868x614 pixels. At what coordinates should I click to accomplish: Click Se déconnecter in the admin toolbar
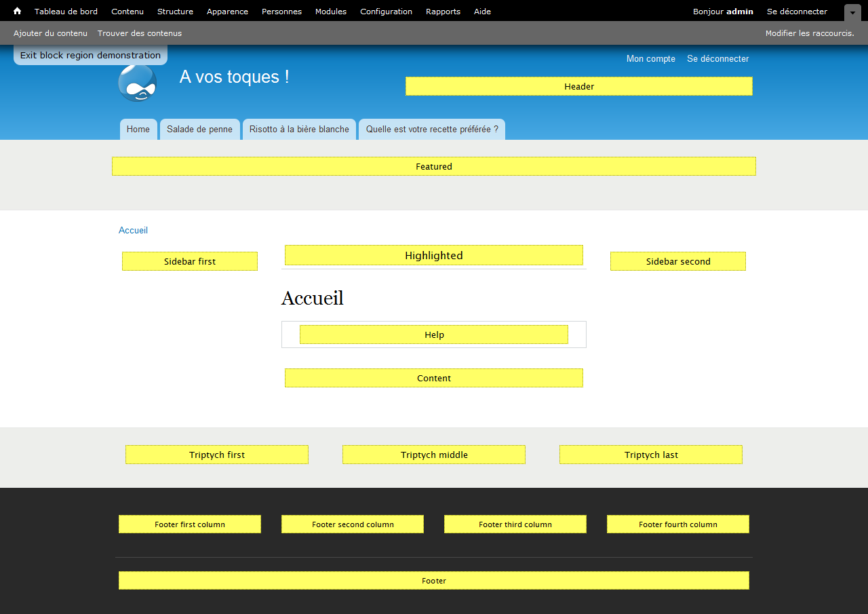[797, 12]
